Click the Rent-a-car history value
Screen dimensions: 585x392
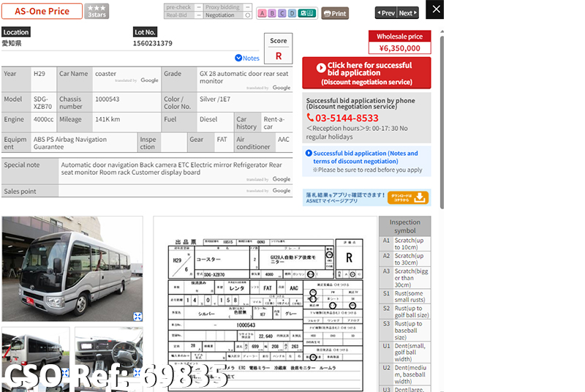coord(273,123)
